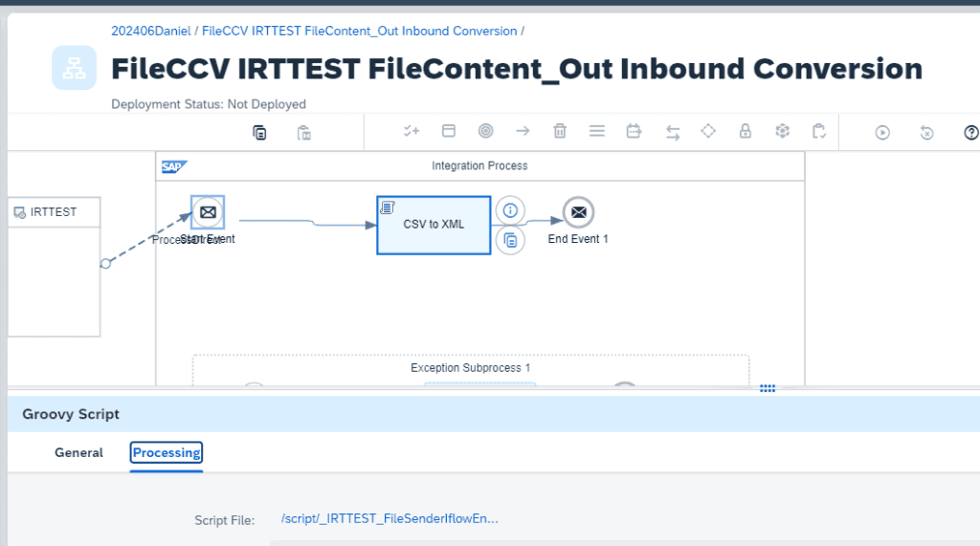Open the Security lock palette icon
The image size is (980, 546).
745,131
